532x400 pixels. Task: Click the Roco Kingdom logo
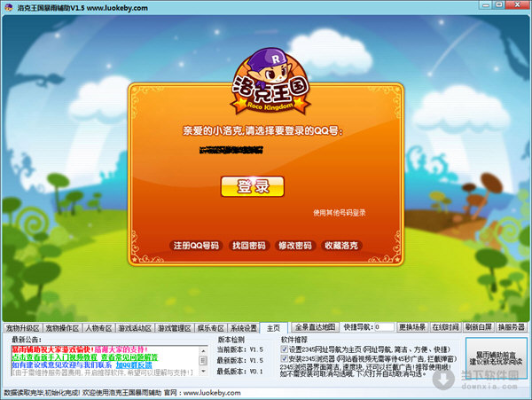pos(270,82)
